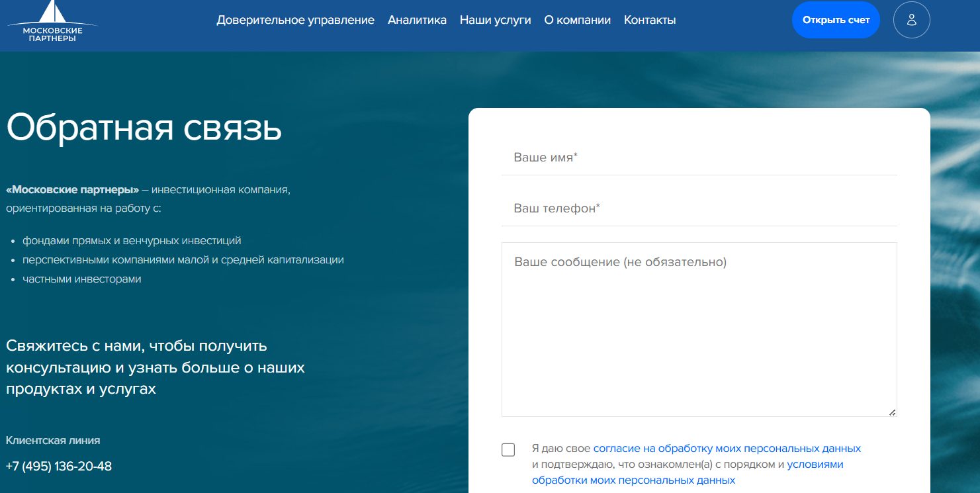
Task: Follow the условиями обработки персональных данных link
Action: point(815,465)
